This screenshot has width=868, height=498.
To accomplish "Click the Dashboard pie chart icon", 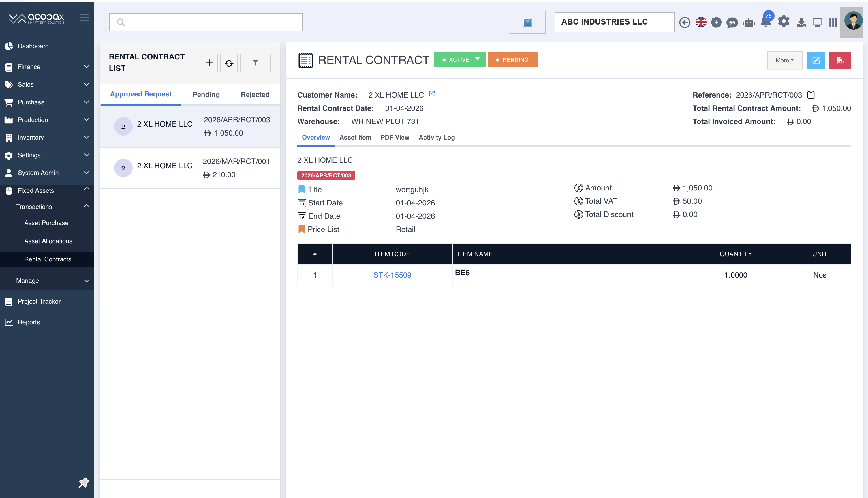I will (x=9, y=46).
